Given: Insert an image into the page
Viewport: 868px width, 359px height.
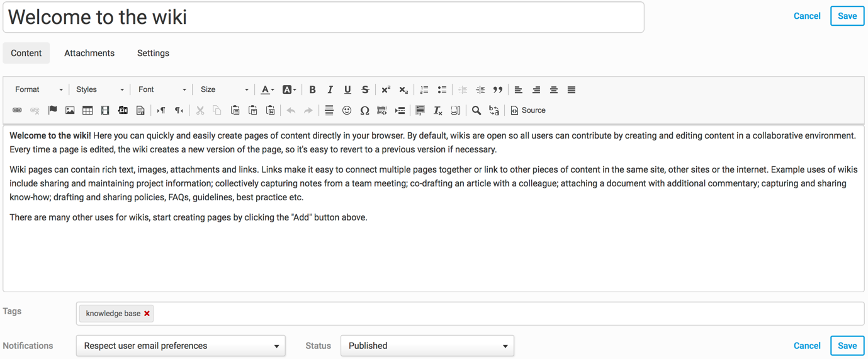Looking at the screenshot, I should pos(70,110).
